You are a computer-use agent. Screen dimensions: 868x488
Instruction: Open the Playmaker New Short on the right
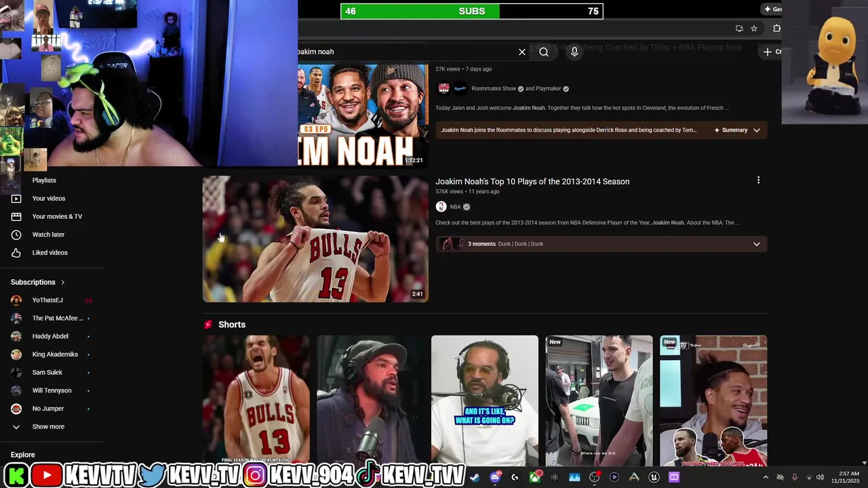tap(713, 400)
